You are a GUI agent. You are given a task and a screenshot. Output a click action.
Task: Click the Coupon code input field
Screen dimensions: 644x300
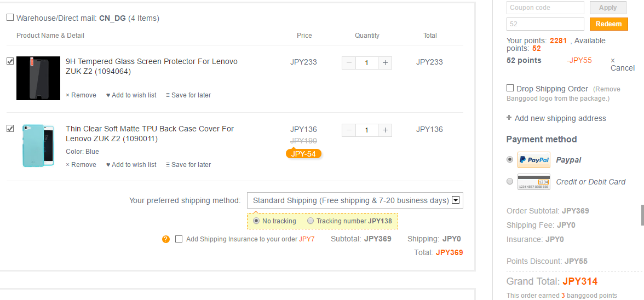click(x=545, y=8)
